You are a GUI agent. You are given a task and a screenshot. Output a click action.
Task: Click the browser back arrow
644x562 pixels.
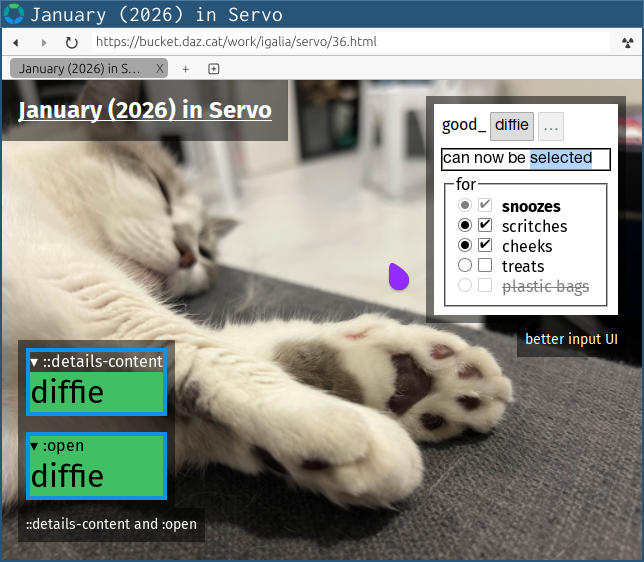[17, 43]
